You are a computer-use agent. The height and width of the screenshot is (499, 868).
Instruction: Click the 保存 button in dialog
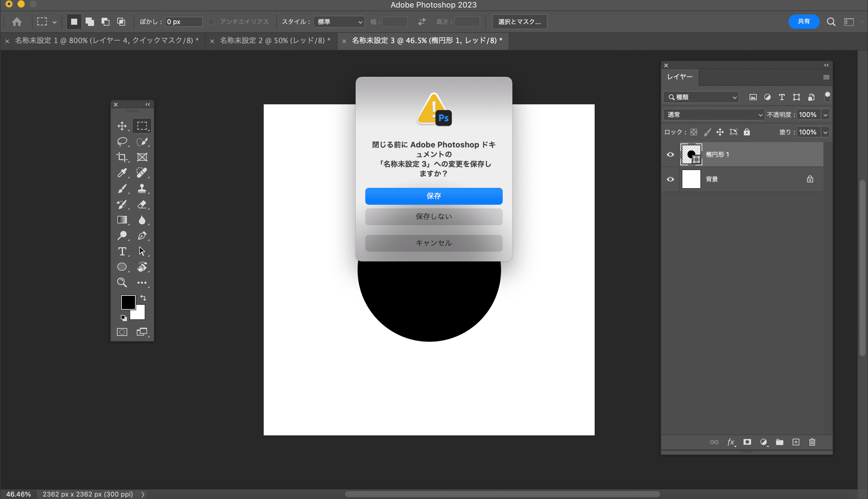[434, 196]
